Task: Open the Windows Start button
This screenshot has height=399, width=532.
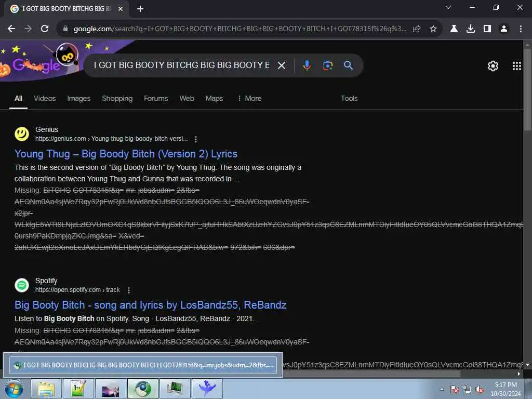Action: point(14,389)
